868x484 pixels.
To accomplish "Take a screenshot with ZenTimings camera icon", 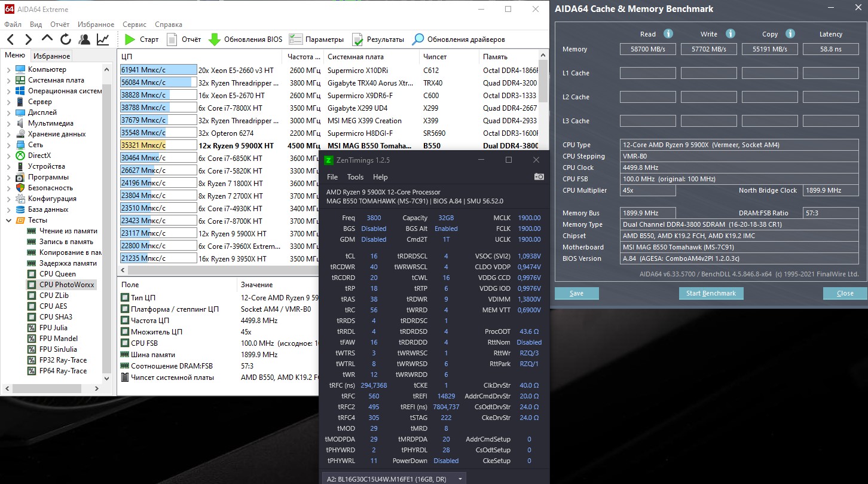I will coord(539,177).
